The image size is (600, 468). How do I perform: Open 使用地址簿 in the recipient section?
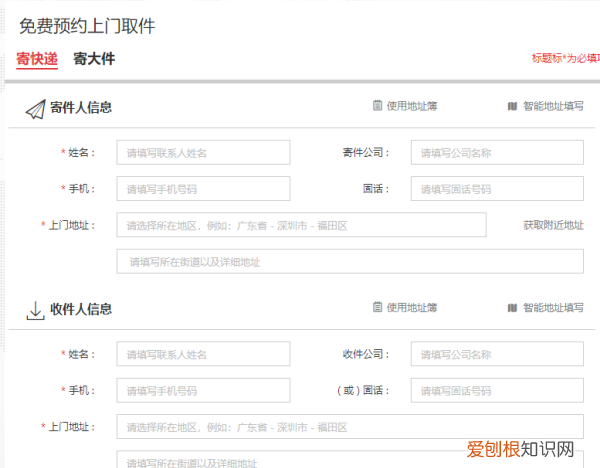(412, 308)
